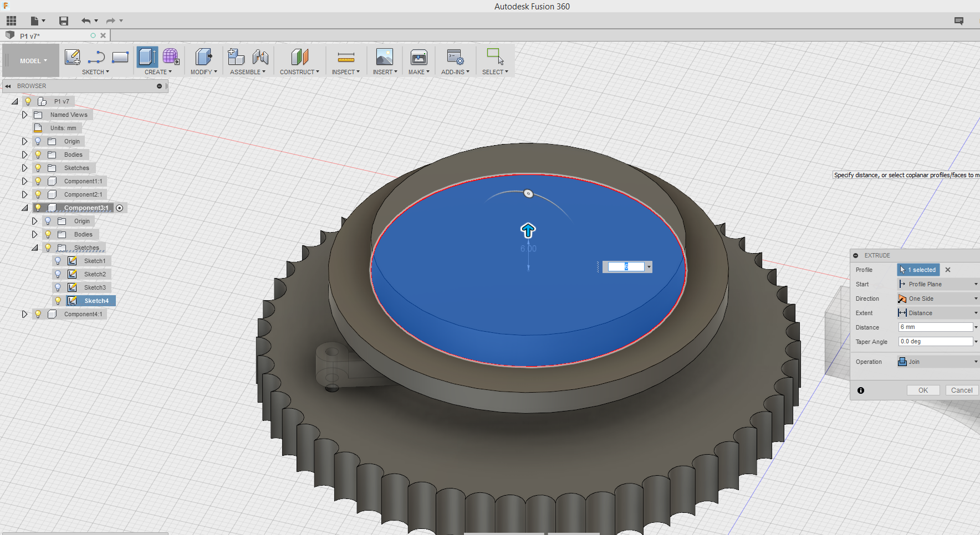Open the File menu icon
Viewport: 980px width, 535px height.
coord(37,21)
